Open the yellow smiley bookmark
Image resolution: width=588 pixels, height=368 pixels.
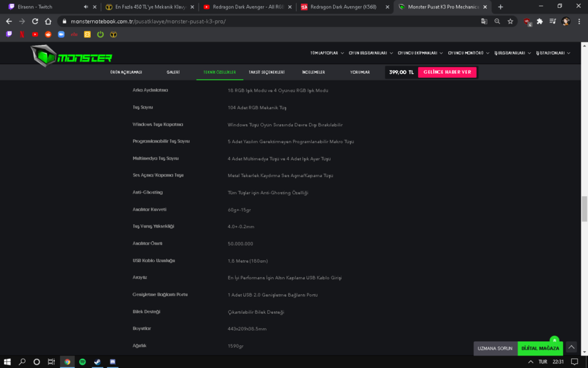point(88,34)
